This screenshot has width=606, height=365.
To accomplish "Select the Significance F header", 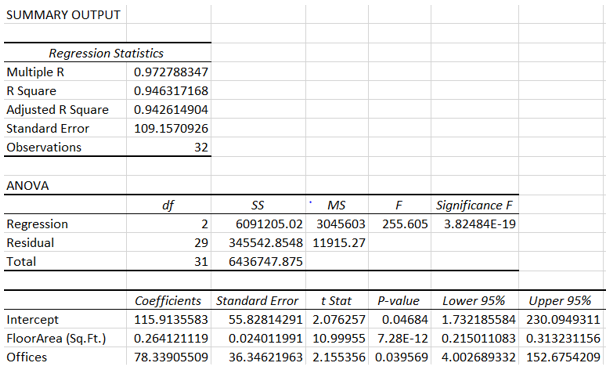I will point(474,205).
